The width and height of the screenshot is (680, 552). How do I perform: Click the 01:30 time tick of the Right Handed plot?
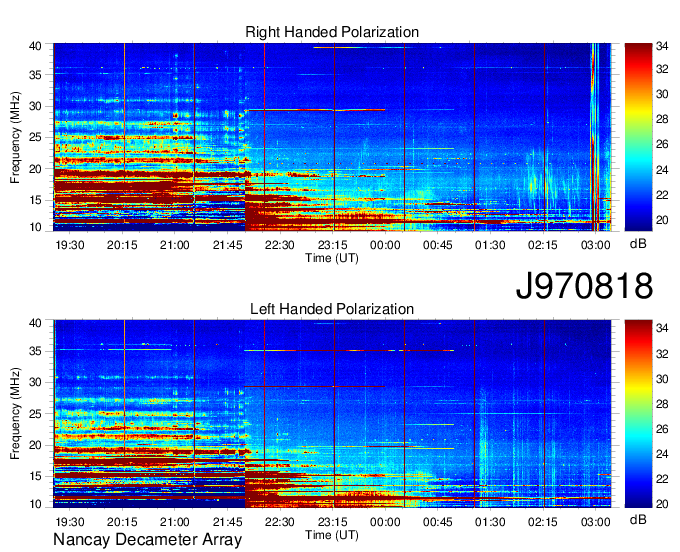pyautogui.click(x=490, y=245)
